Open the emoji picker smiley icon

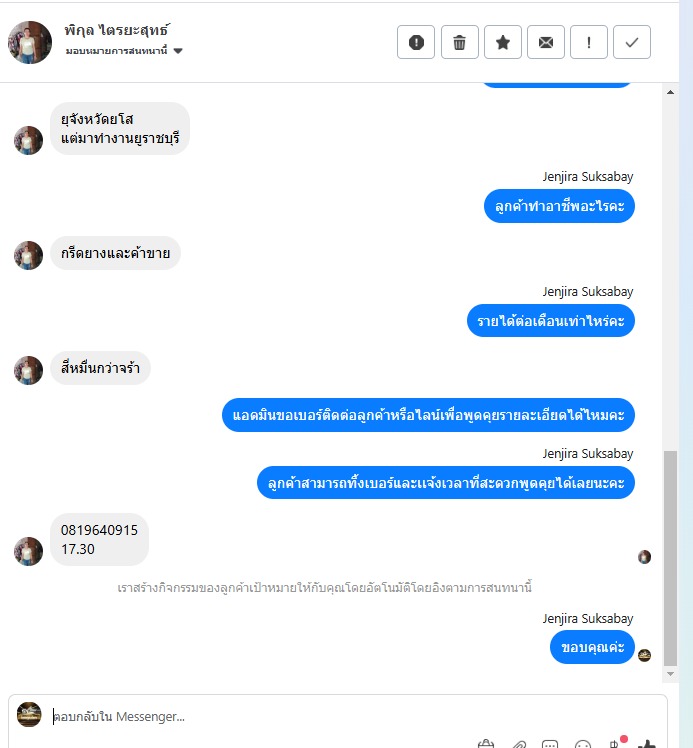(583, 744)
